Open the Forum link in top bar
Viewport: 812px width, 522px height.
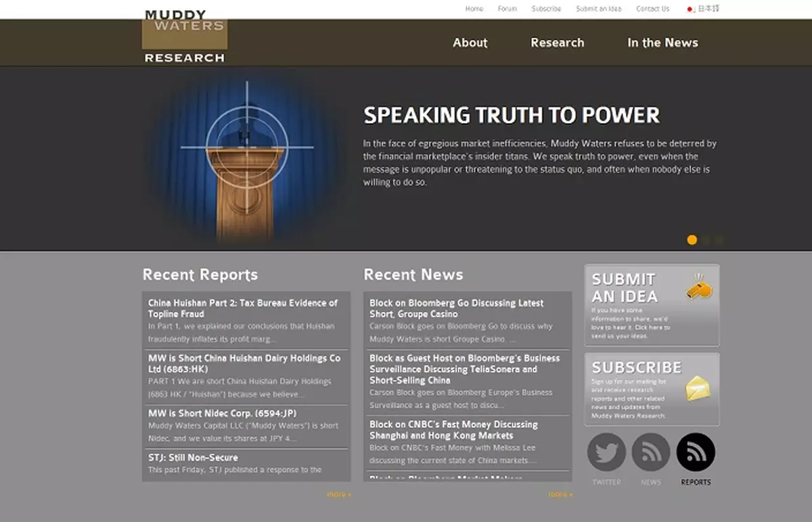click(x=507, y=9)
